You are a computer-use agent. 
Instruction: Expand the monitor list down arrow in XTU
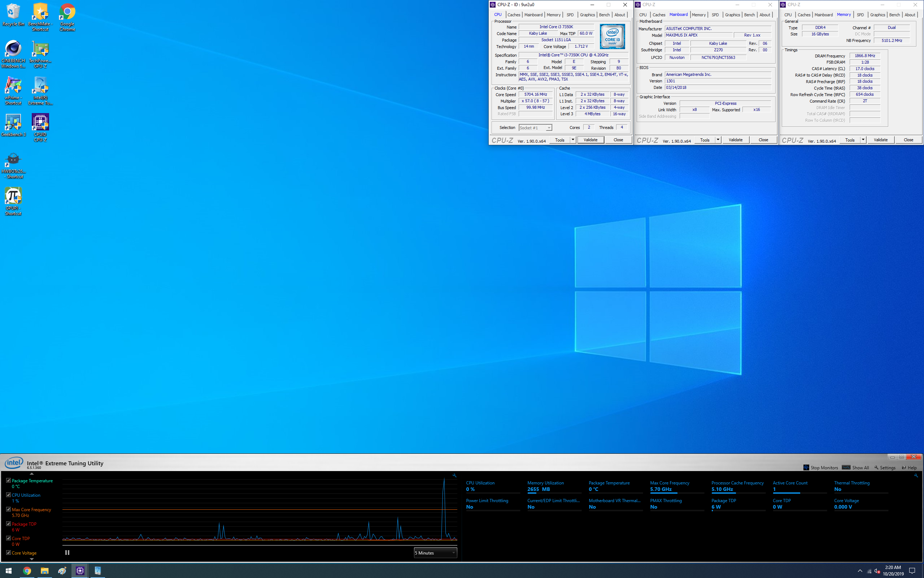(x=32, y=559)
